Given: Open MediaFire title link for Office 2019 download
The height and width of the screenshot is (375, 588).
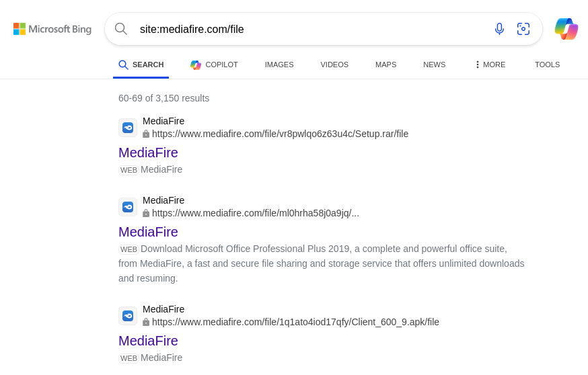Looking at the screenshot, I should (x=148, y=233).
